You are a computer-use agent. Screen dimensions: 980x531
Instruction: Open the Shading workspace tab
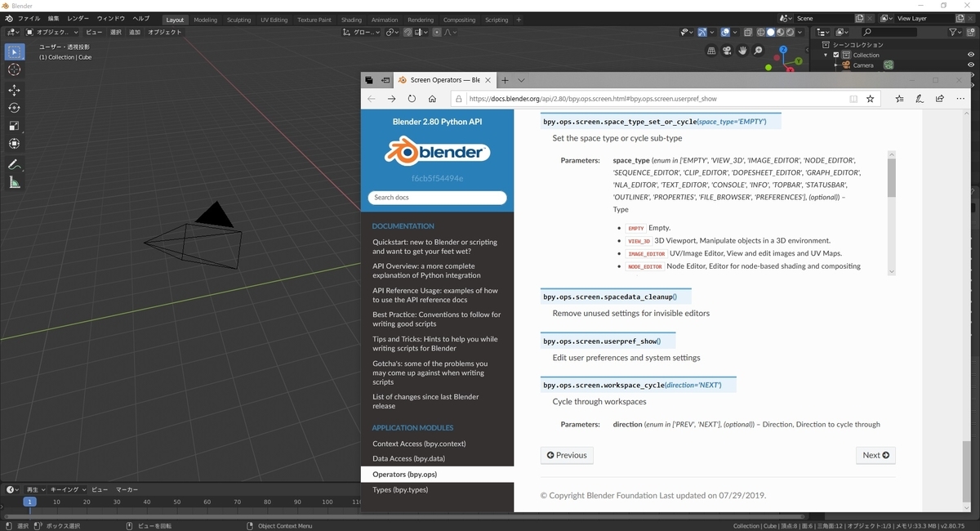tap(352, 20)
